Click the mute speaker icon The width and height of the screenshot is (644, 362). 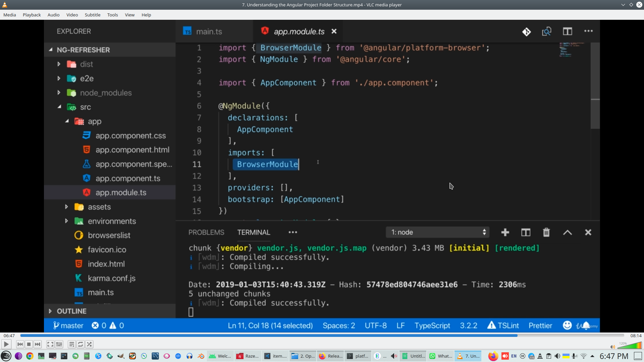click(x=612, y=347)
